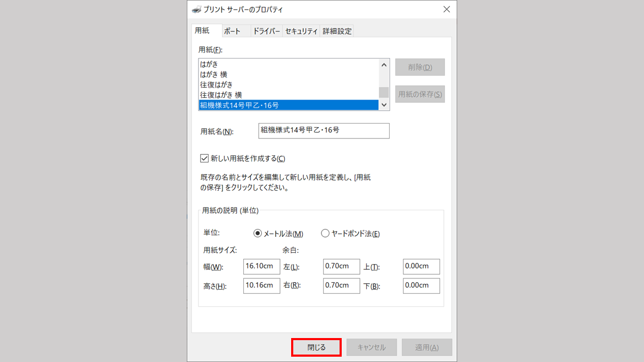Select 往復はがき in the paper list
The width and height of the screenshot is (644, 362).
click(x=288, y=85)
